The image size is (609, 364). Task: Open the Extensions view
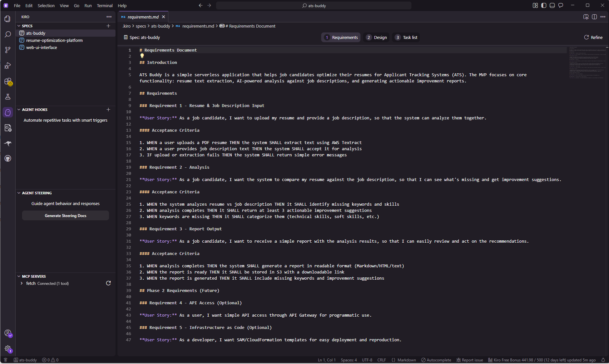point(8,81)
